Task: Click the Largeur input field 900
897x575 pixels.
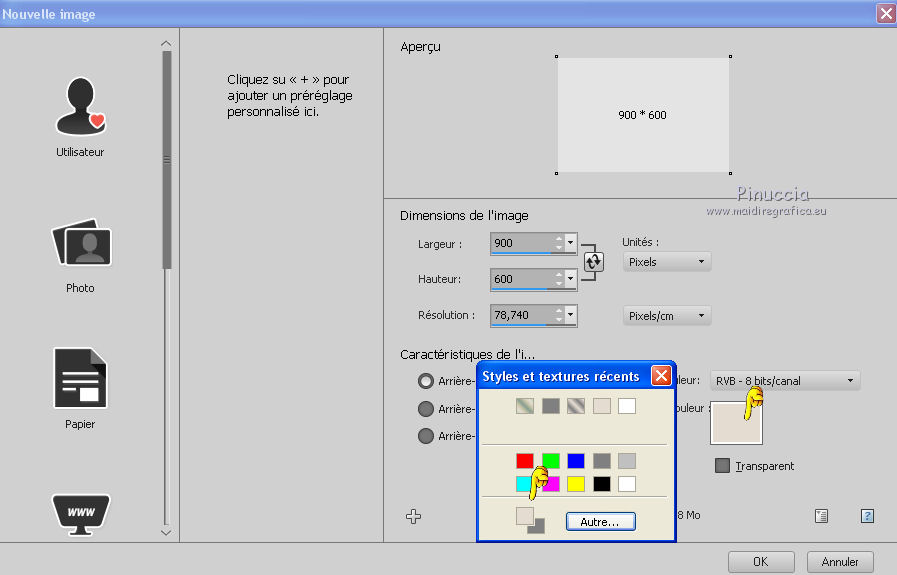Action: [x=522, y=243]
